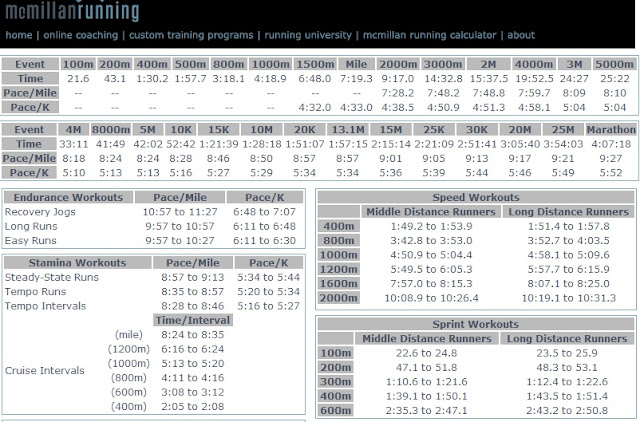Select the Time/Interval header
This screenshot has height=422, width=640.
click(193, 320)
